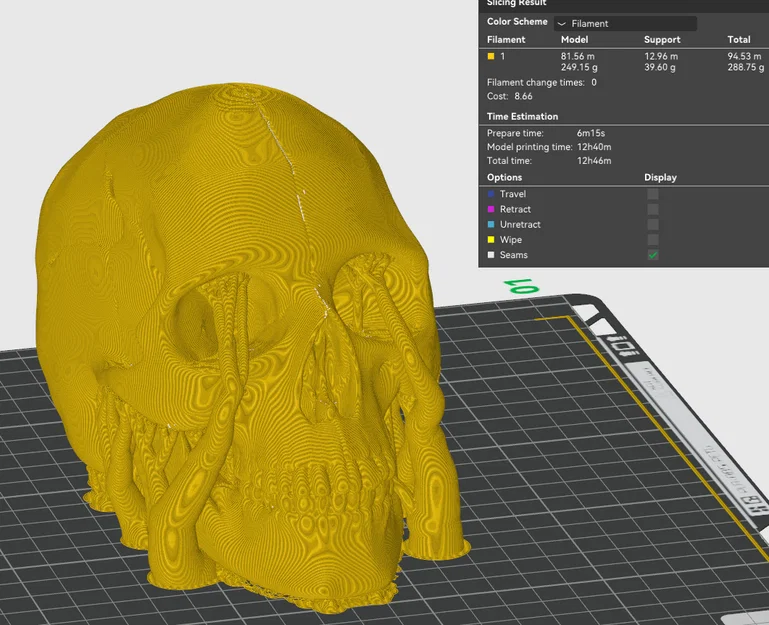769x625 pixels.
Task: Enable the Wipe display checkbox
Action: [x=653, y=239]
